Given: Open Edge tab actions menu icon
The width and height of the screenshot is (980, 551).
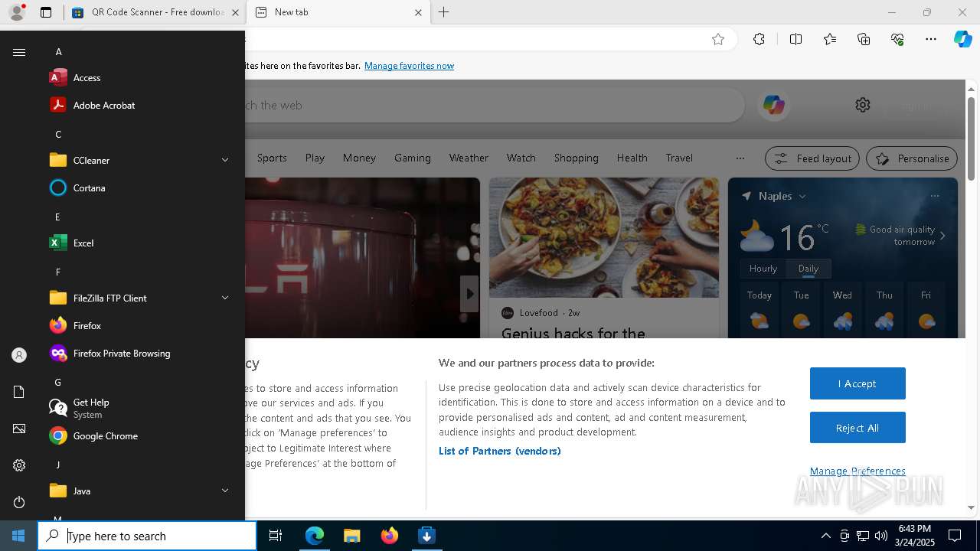Looking at the screenshot, I should [x=46, y=12].
